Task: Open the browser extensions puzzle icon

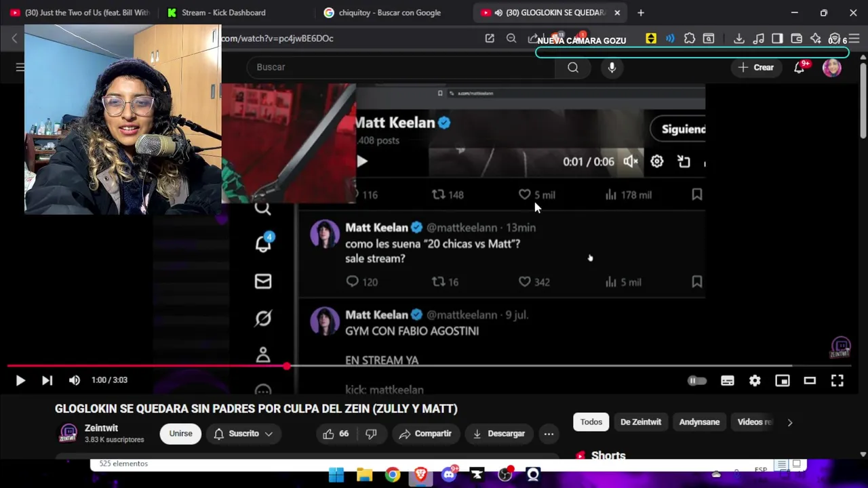Action: click(x=690, y=39)
